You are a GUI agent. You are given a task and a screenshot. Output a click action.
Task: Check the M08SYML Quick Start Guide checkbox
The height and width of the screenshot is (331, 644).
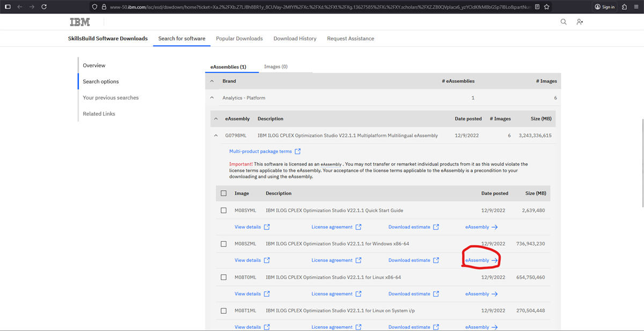click(224, 211)
